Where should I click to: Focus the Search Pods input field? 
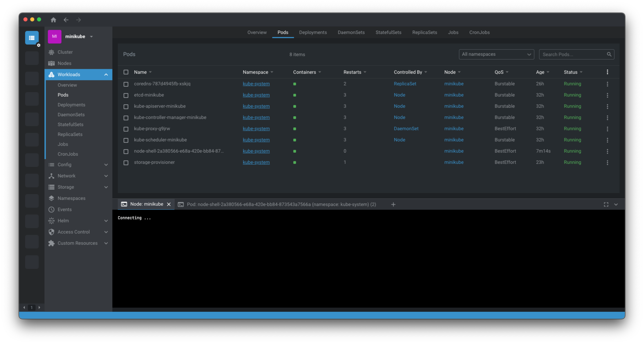573,54
